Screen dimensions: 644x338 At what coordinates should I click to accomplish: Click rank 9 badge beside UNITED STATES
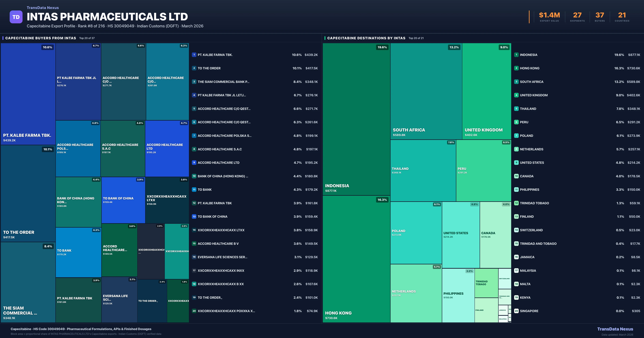coord(516,163)
